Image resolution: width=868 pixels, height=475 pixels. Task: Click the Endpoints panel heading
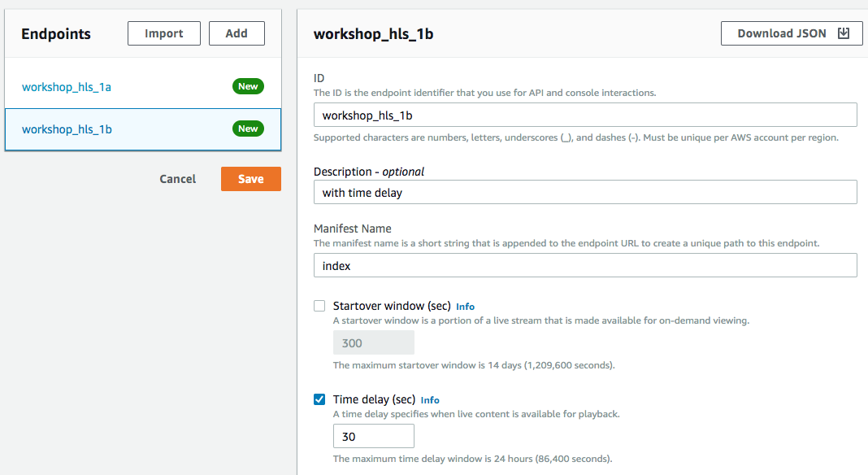coord(56,34)
